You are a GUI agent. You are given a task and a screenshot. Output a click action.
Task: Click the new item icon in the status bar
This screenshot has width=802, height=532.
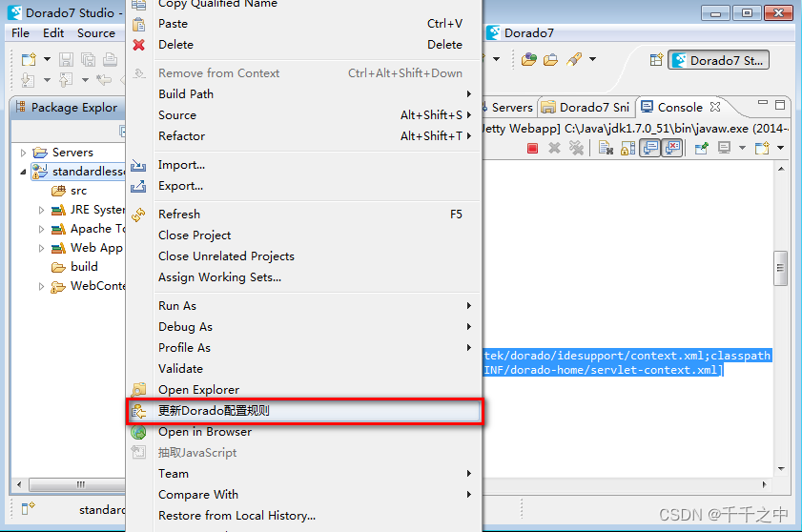coord(28,508)
